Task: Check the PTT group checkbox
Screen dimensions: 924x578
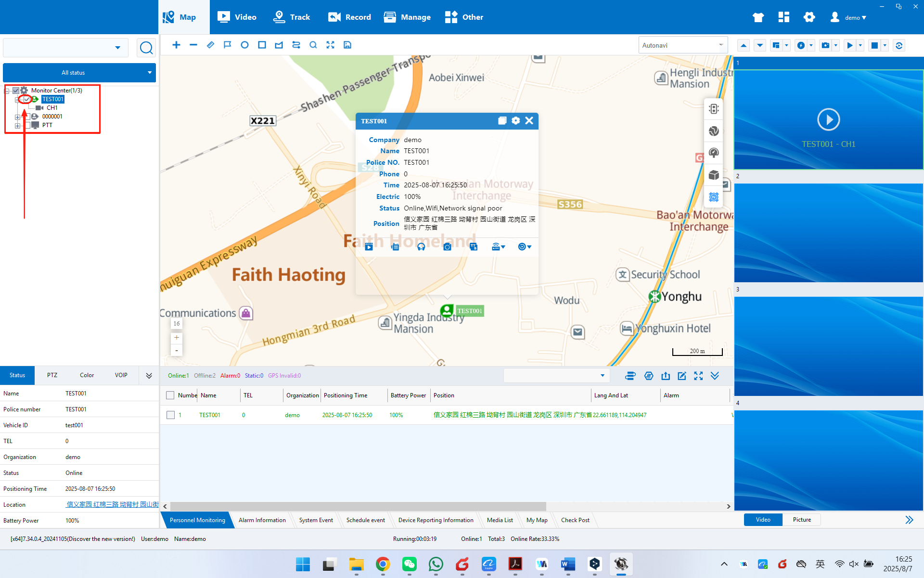Action: coord(27,125)
